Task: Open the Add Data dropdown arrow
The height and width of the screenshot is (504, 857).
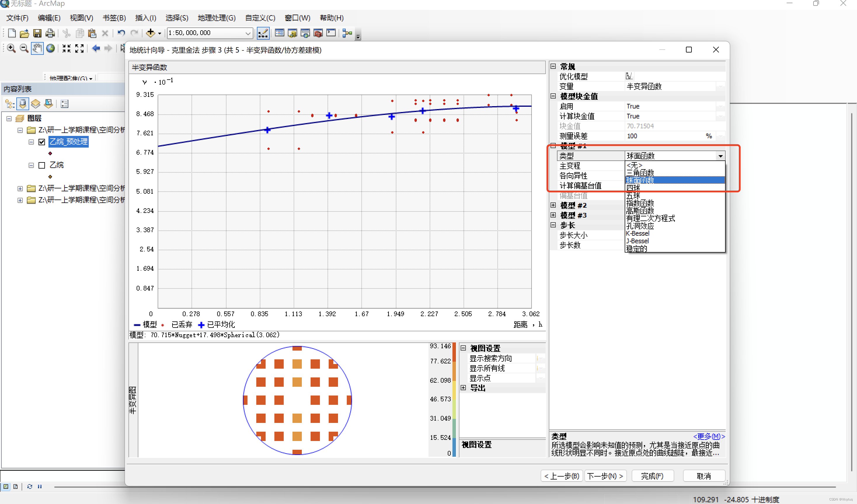Action: [159, 33]
